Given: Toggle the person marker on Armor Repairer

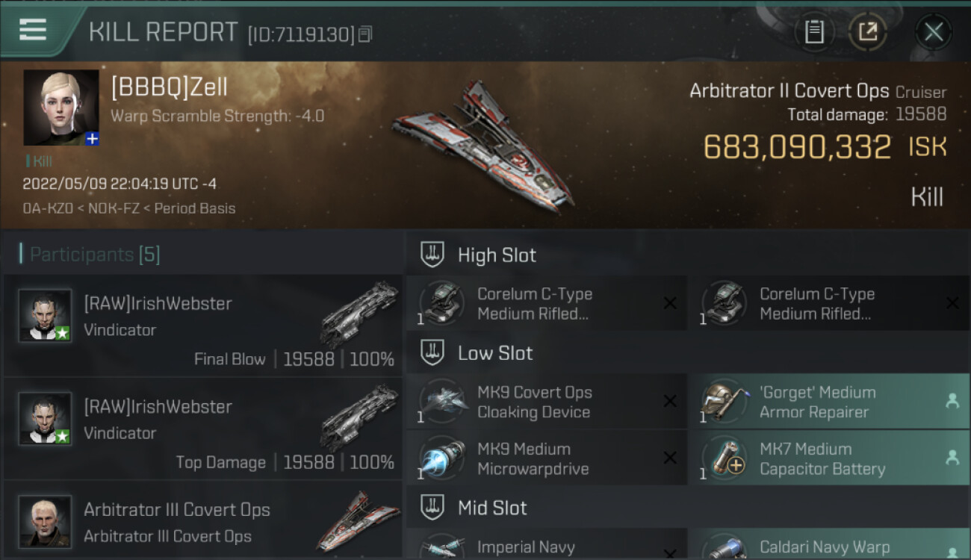Looking at the screenshot, I should tap(952, 402).
